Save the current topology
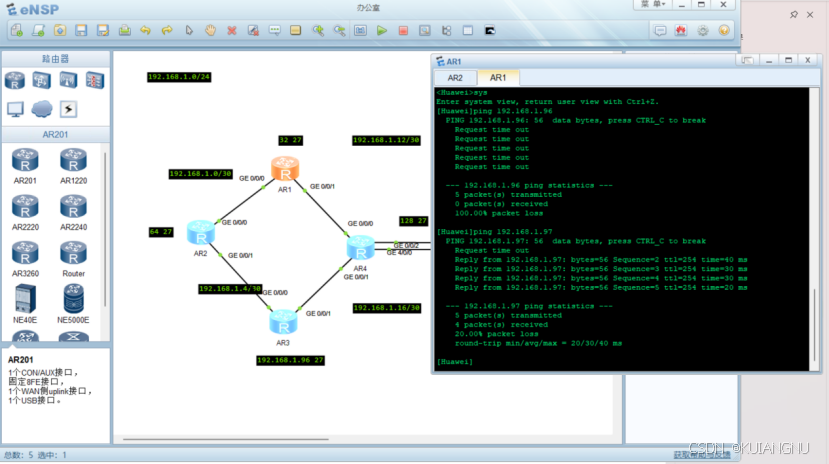The image size is (829, 464). [81, 31]
